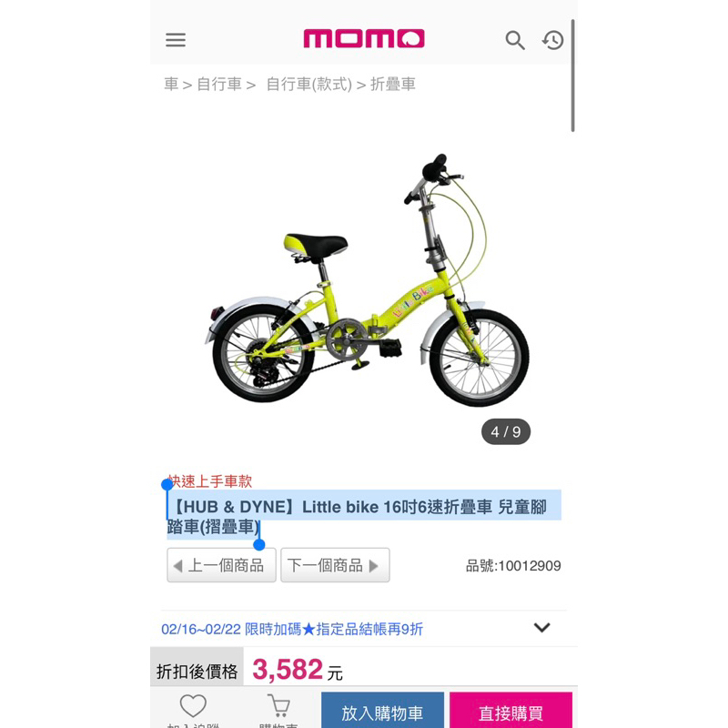The width and height of the screenshot is (728, 728).
Task: Tap the shopping cart icon
Action: (x=279, y=706)
